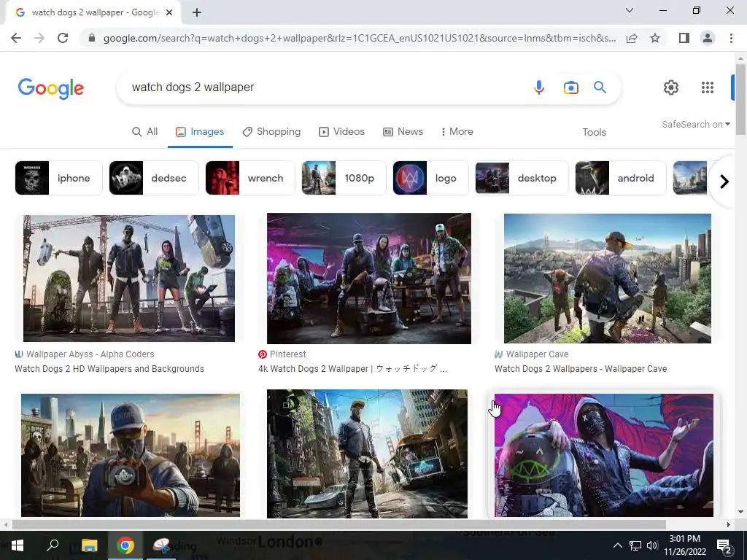The image size is (747, 560).
Task: Open the Windows Start menu
Action: coord(18,545)
